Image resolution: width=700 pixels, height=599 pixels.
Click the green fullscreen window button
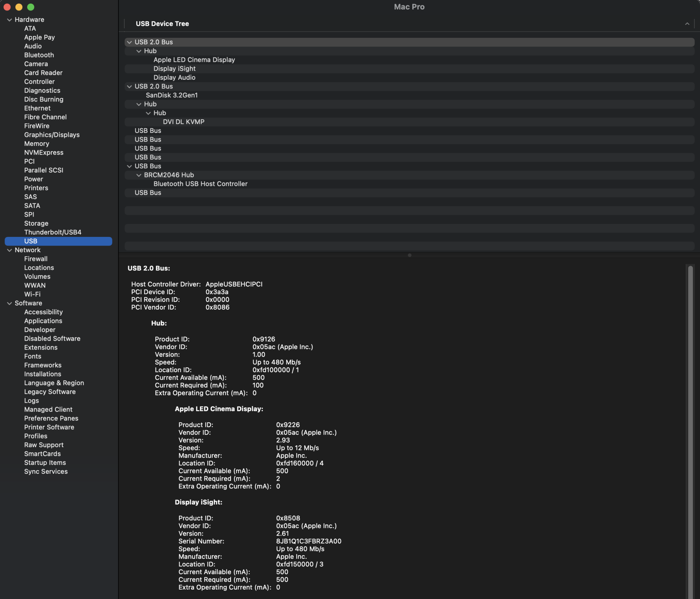pos(31,7)
